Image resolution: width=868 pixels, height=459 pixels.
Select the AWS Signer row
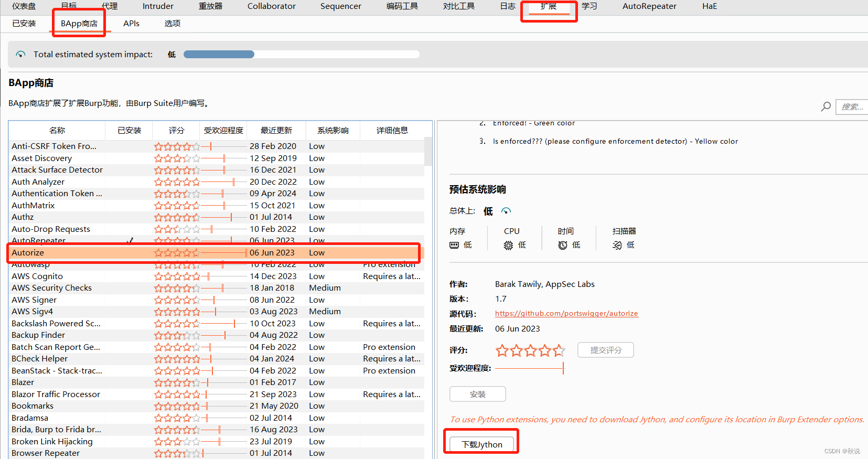coord(217,300)
